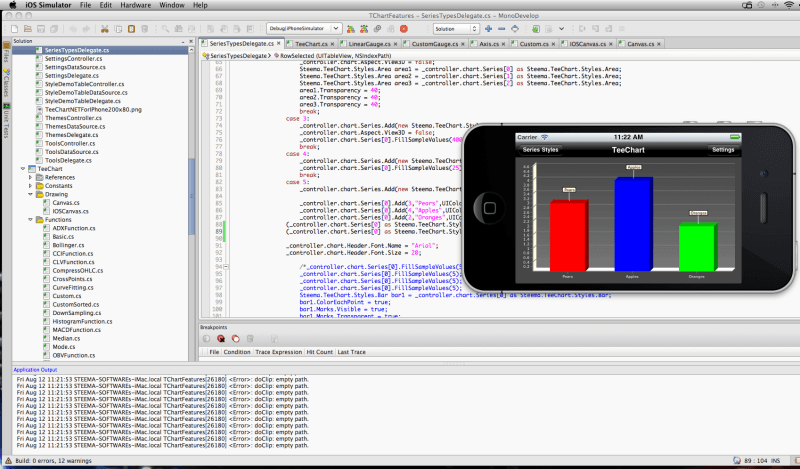Image resolution: width=800 pixels, height=469 pixels.
Task: Click the Remove breakpoint icon with the X
Action: click(x=221, y=338)
